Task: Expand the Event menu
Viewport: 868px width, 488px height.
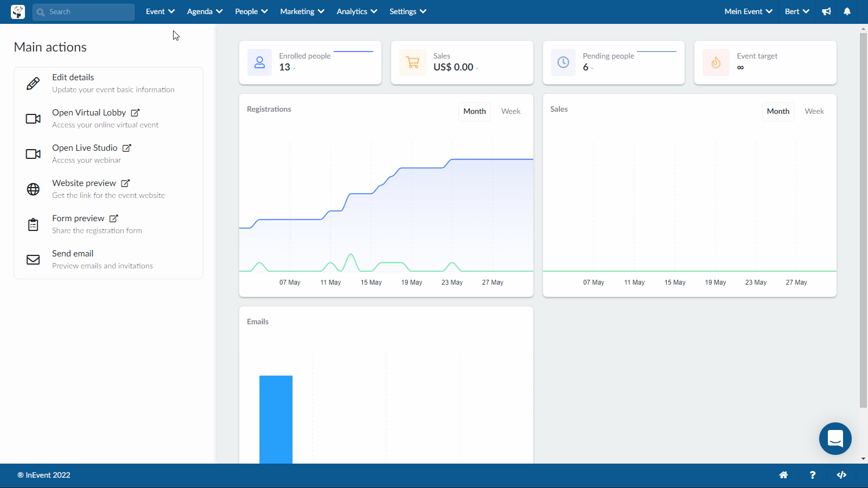Action: pos(160,11)
